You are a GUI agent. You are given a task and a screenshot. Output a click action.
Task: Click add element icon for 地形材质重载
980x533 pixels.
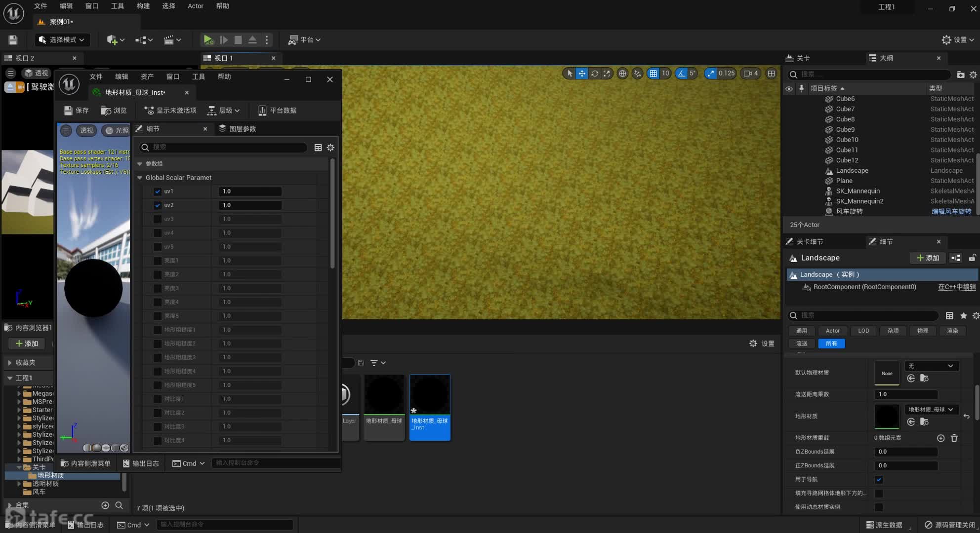pos(940,438)
